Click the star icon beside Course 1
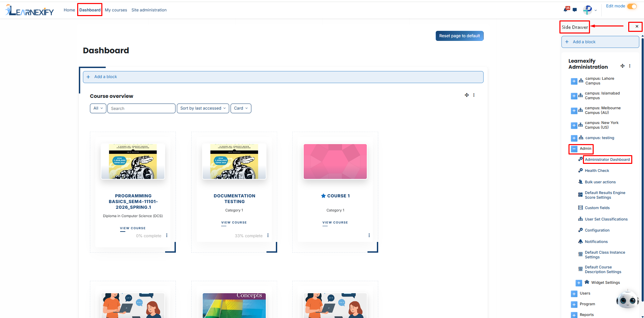The width and height of the screenshot is (644, 318). point(323,196)
